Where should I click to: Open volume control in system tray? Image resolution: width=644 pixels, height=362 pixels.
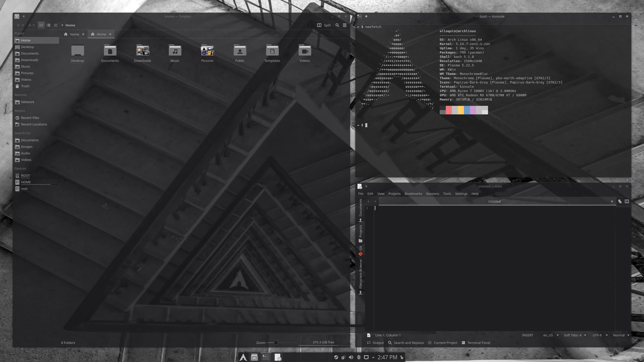pyautogui.click(x=351, y=357)
